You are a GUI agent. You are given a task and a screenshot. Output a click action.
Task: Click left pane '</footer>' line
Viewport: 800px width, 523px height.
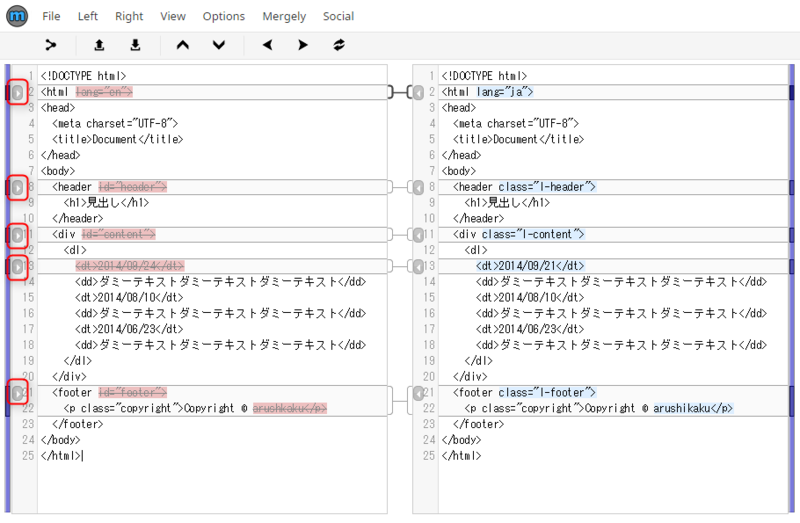click(x=78, y=424)
